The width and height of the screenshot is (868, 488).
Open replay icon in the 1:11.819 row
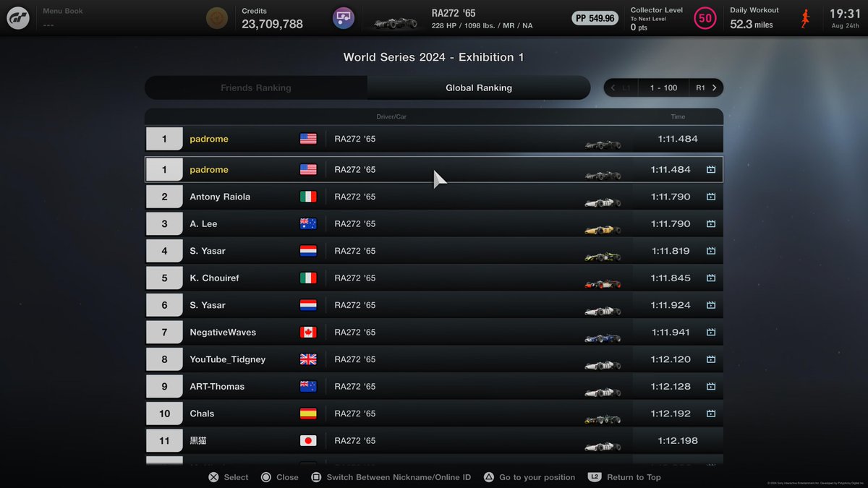point(711,251)
